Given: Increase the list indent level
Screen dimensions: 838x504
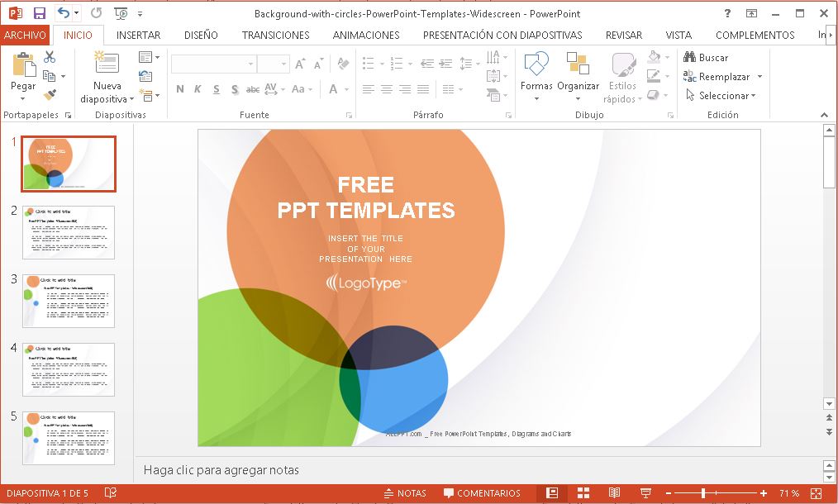Looking at the screenshot, I should [x=445, y=64].
